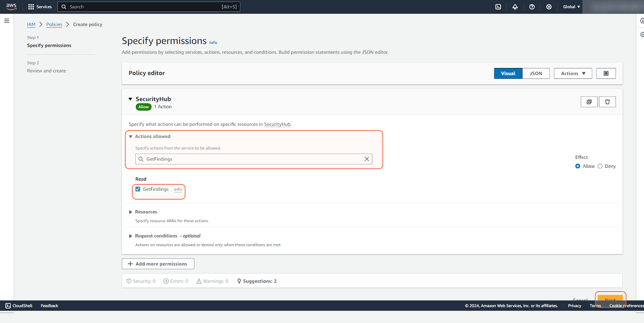
Task: Click Add more permissions button
Action: pyautogui.click(x=158, y=264)
